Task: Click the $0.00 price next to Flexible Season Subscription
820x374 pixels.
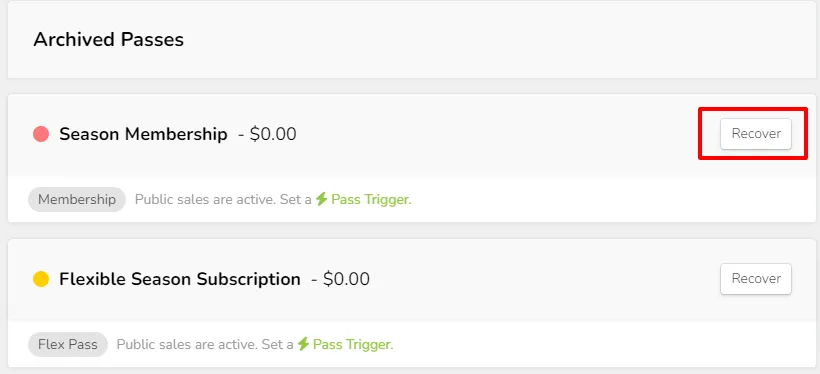Action: 346,279
